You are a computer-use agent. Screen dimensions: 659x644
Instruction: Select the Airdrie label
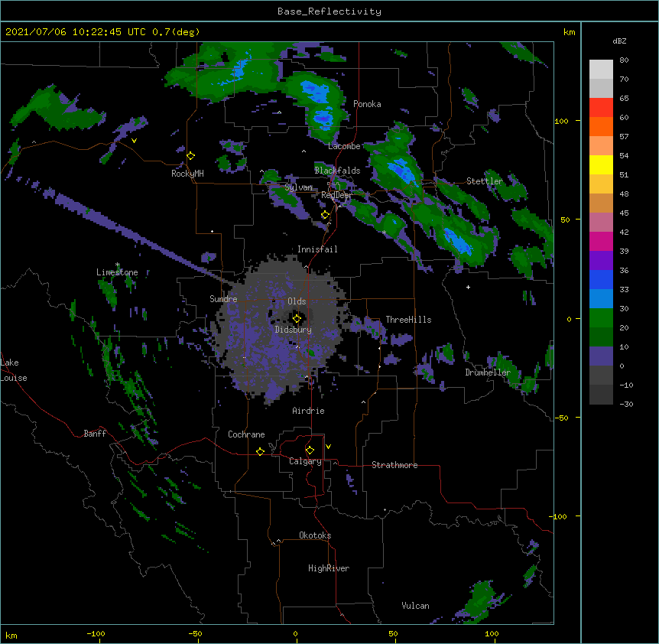click(x=309, y=411)
